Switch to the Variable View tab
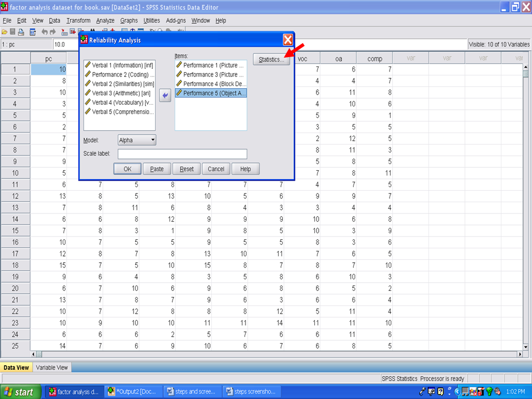 52,367
